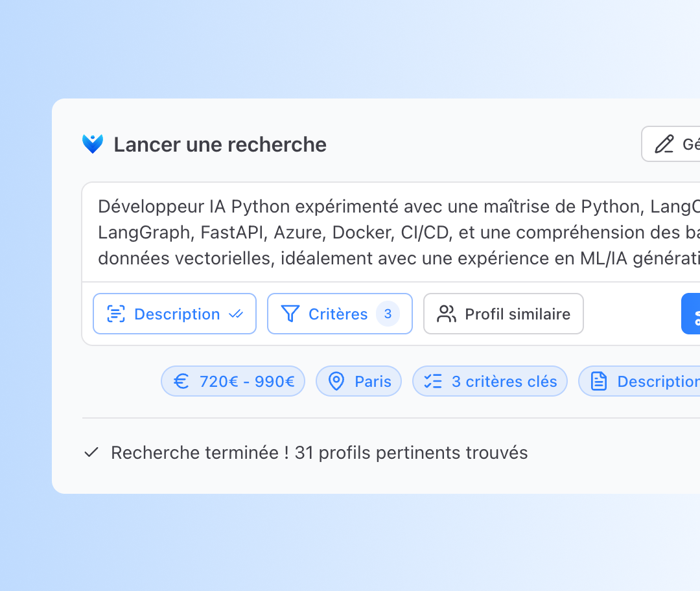The image size is (700, 591).
Task: Open the 3 critères clés chip
Action: point(490,382)
